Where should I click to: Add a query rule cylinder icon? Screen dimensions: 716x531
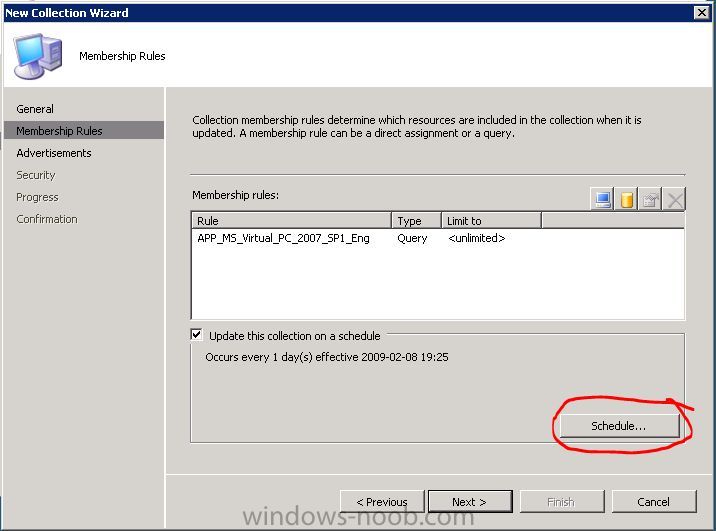click(x=626, y=199)
